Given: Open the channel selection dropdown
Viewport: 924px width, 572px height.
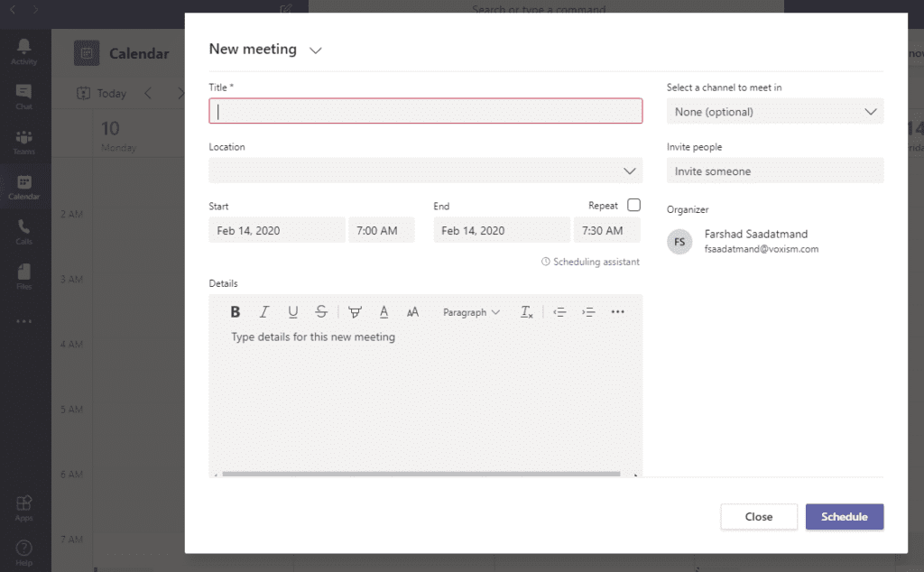Looking at the screenshot, I should coord(774,110).
